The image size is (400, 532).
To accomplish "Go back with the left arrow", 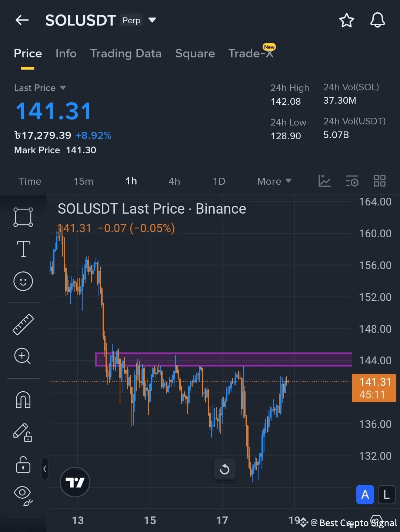I will [22, 20].
